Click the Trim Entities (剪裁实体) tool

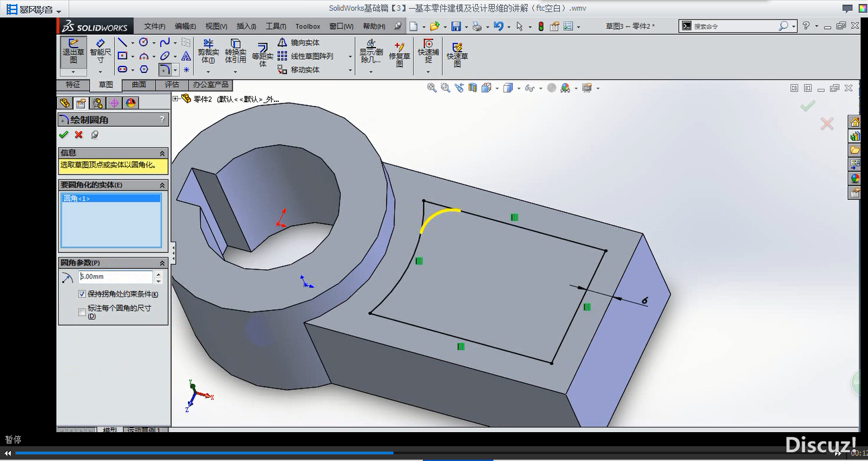point(208,52)
